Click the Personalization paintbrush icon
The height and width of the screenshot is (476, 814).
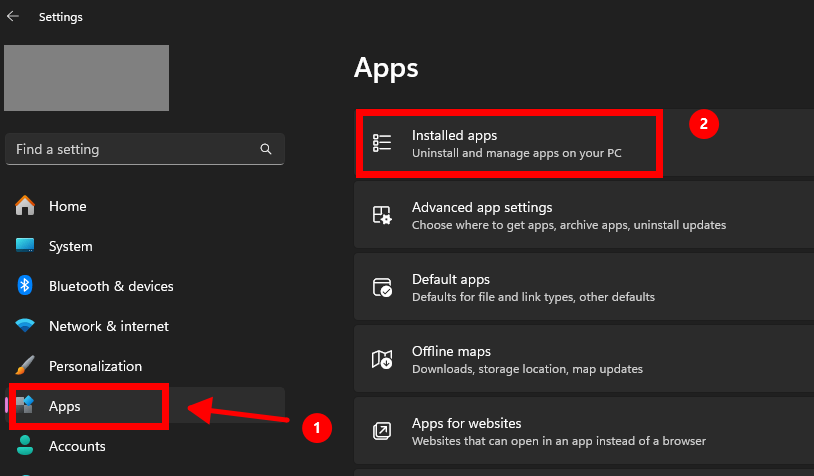[x=26, y=366]
